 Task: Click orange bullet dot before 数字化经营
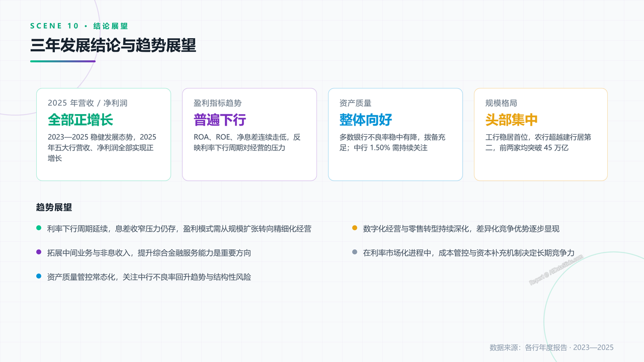click(355, 228)
